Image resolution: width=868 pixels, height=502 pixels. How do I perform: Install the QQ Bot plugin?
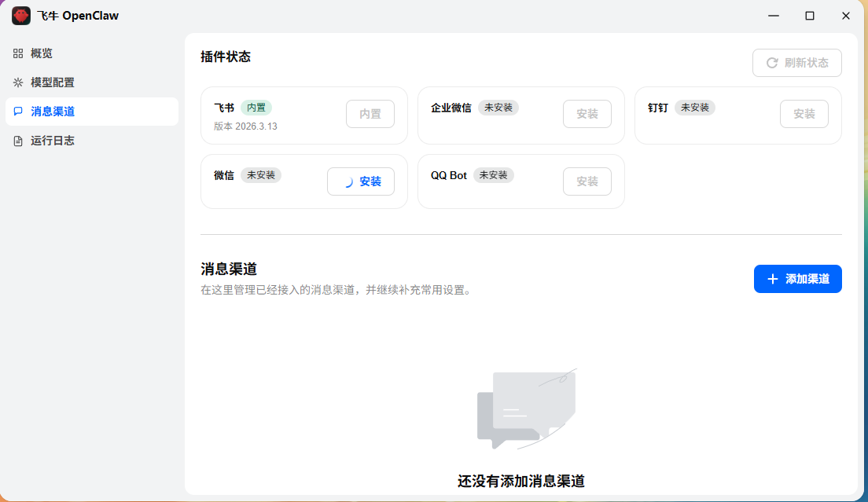point(587,181)
